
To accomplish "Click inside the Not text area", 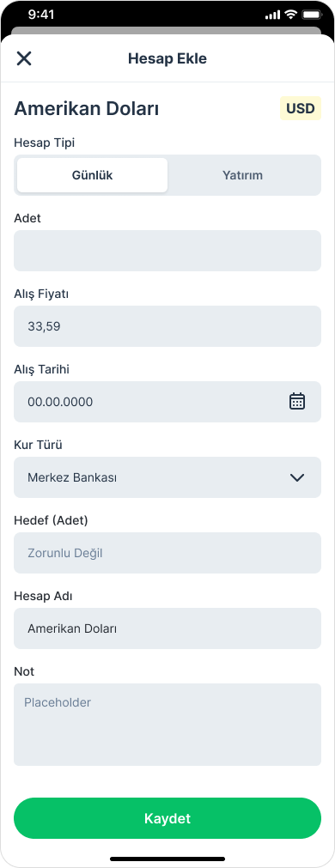I will tap(167, 724).
